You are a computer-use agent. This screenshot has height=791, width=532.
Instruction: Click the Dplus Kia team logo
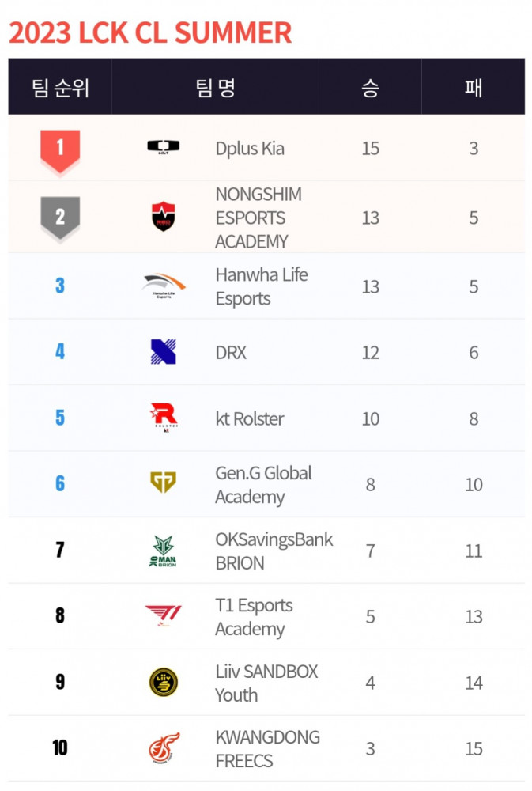point(164,147)
